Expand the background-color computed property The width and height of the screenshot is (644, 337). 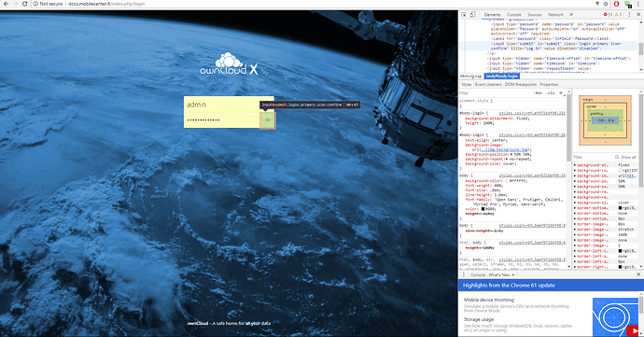tap(575, 170)
